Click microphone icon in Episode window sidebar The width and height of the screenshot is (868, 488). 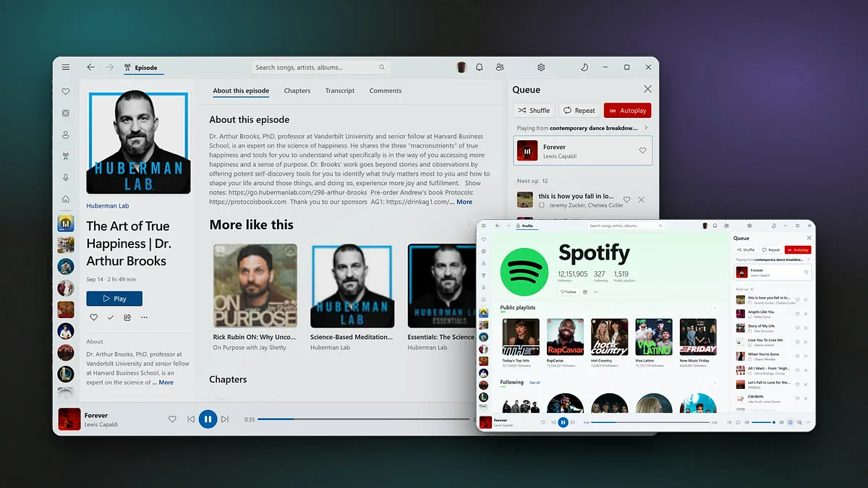pyautogui.click(x=66, y=178)
